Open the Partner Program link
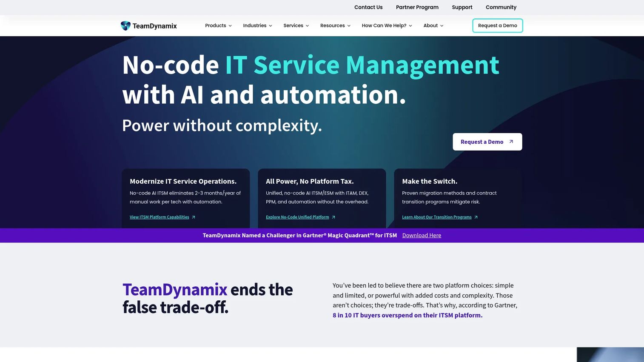644x362 pixels. [417, 7]
